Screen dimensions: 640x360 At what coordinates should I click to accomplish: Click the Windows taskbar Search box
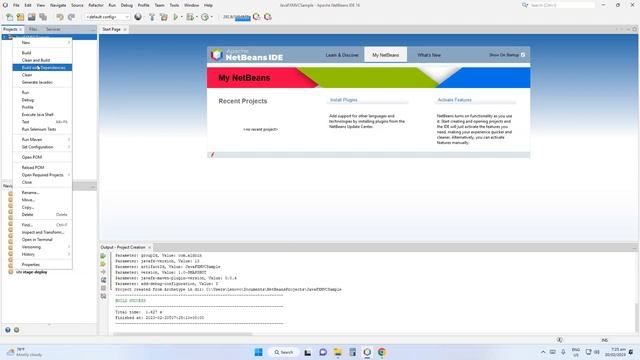(x=284, y=352)
